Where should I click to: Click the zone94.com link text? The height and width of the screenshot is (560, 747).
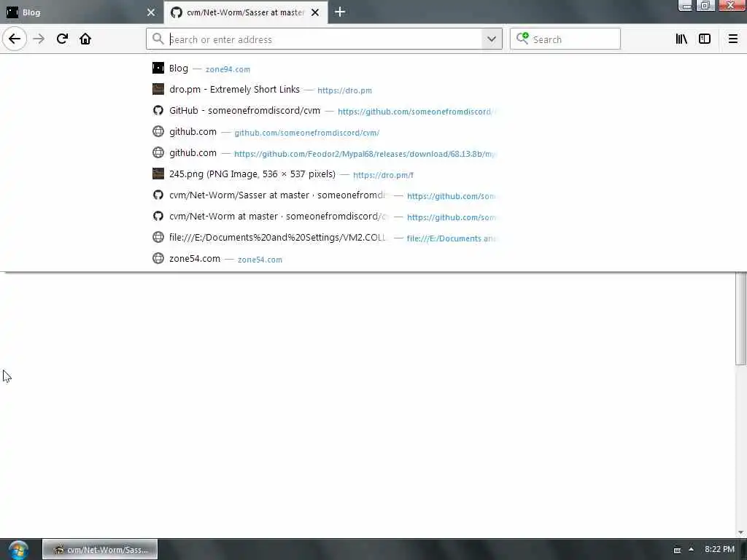click(228, 69)
